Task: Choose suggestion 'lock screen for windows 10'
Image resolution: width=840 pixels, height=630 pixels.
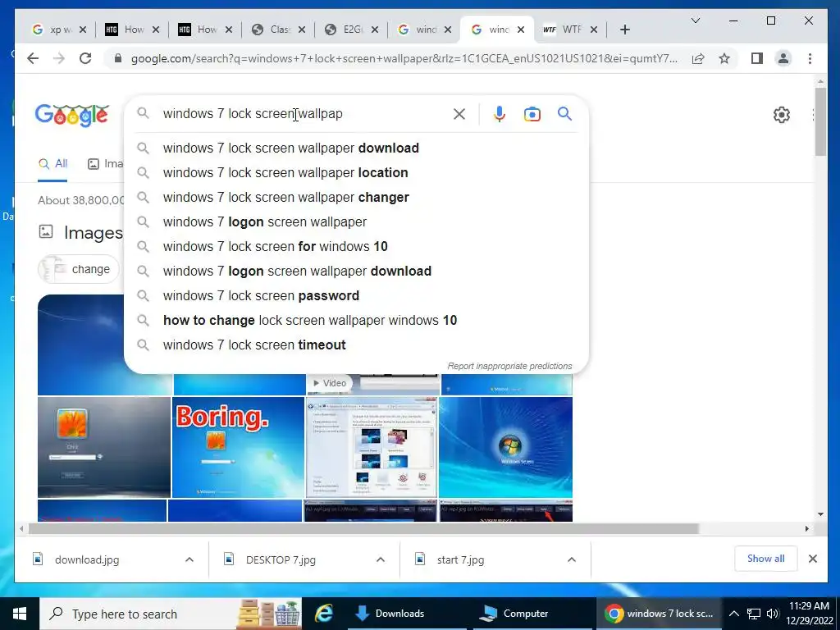Action: [356, 246]
